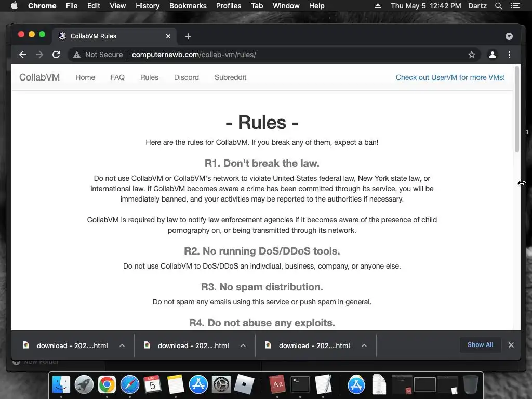The height and width of the screenshot is (399, 532).
Task: Bookmark this page with the star icon
Action: click(472, 55)
